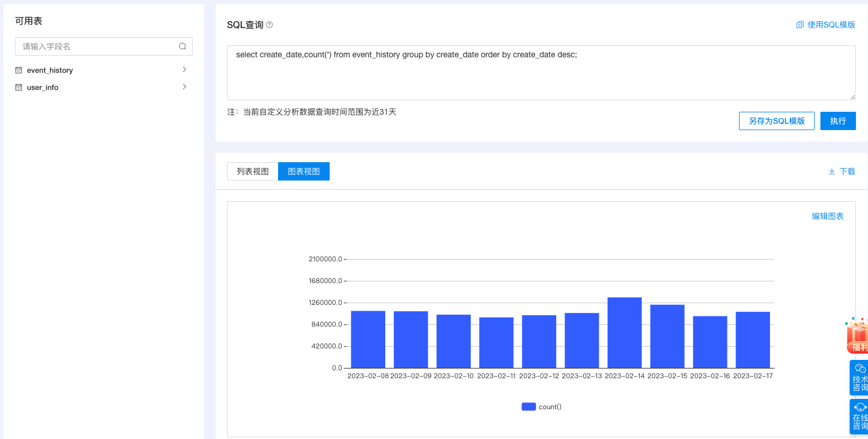Click the 编辑图表 link
The width and height of the screenshot is (868, 439).
click(x=828, y=216)
